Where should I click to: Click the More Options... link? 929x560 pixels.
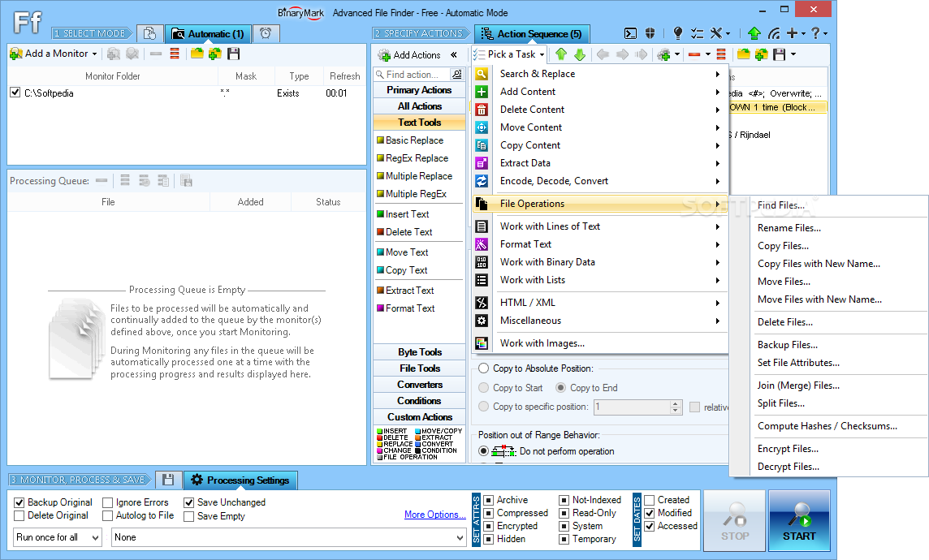click(x=435, y=515)
